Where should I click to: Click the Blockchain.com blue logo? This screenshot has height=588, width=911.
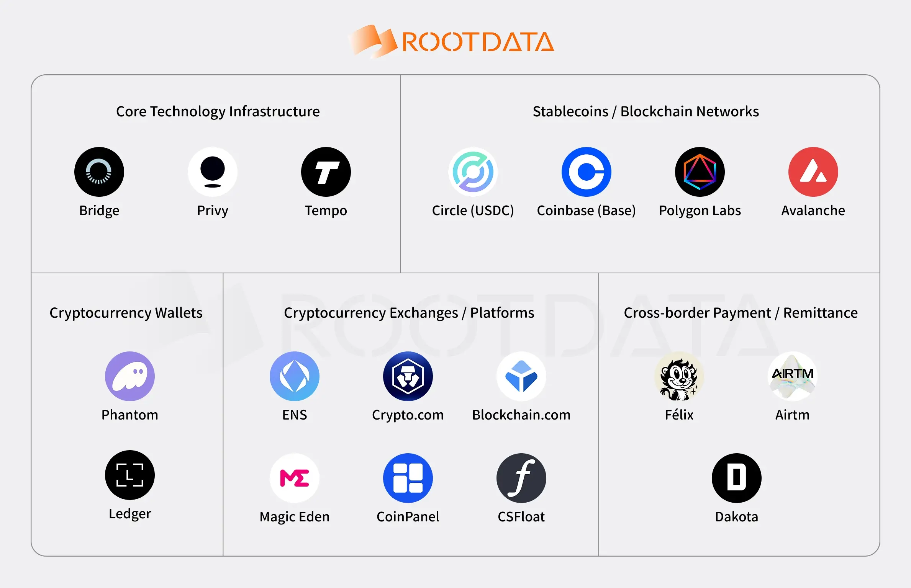point(521,376)
